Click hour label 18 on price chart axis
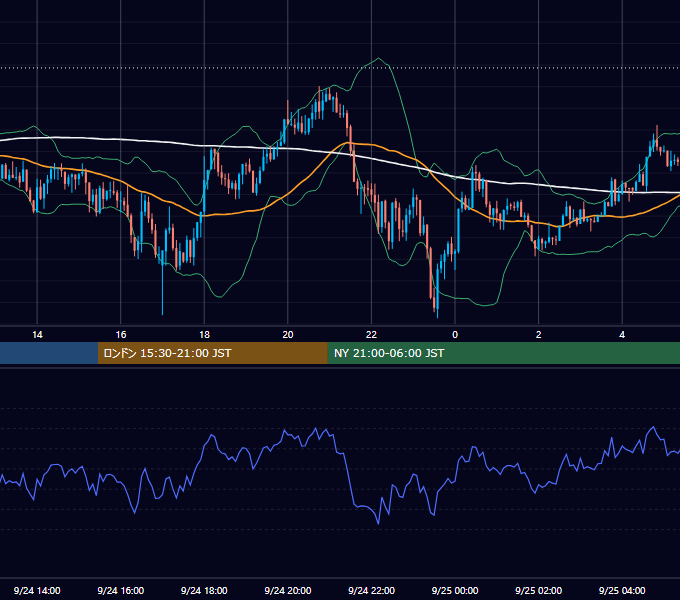This screenshot has width=680, height=600. pos(204,335)
